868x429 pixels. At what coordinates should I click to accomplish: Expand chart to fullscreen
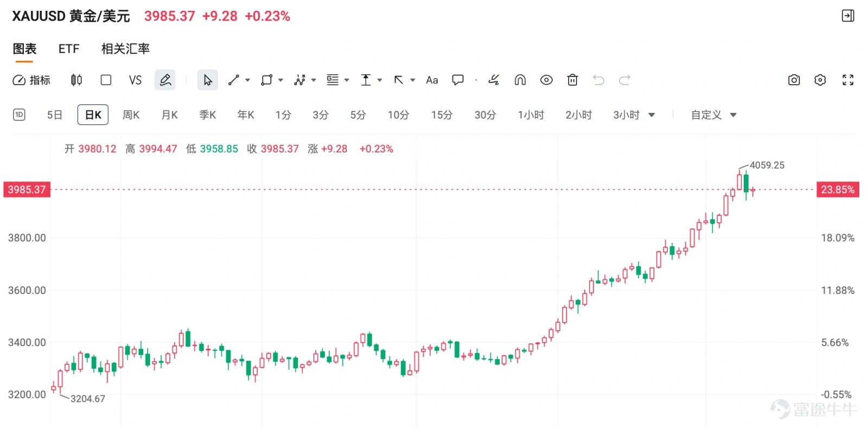848,80
